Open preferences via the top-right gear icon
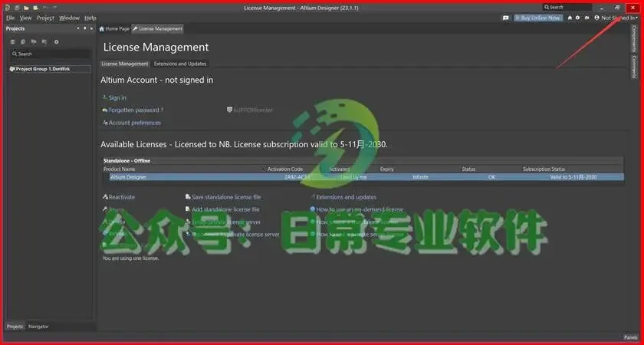This screenshot has width=644, height=345. coord(577,18)
